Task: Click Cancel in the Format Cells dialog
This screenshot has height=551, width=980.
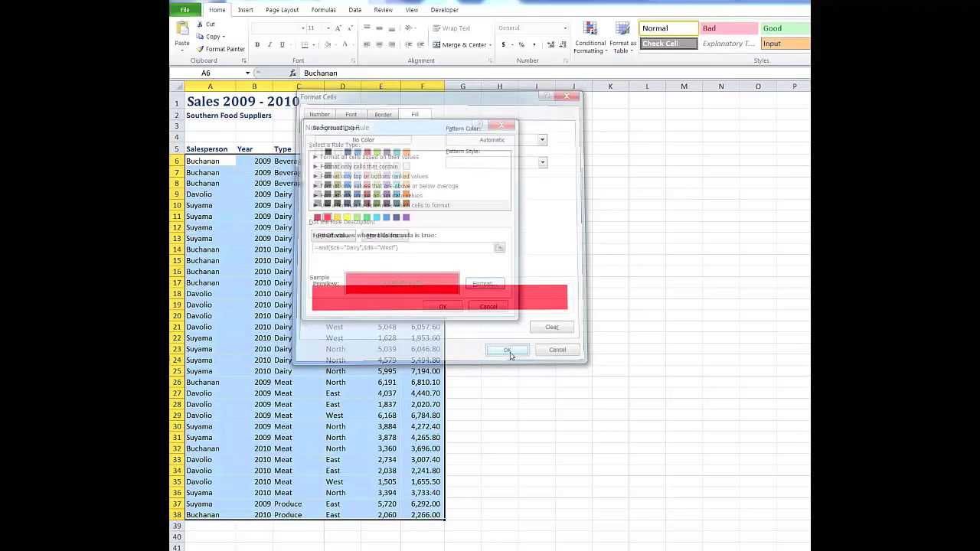Action: tap(557, 350)
